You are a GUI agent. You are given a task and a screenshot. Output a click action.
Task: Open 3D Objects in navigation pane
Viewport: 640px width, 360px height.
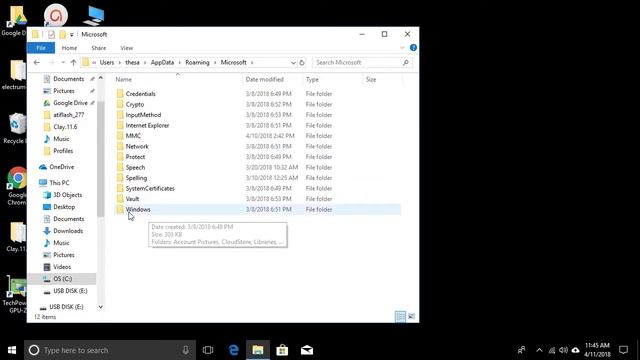(68, 195)
